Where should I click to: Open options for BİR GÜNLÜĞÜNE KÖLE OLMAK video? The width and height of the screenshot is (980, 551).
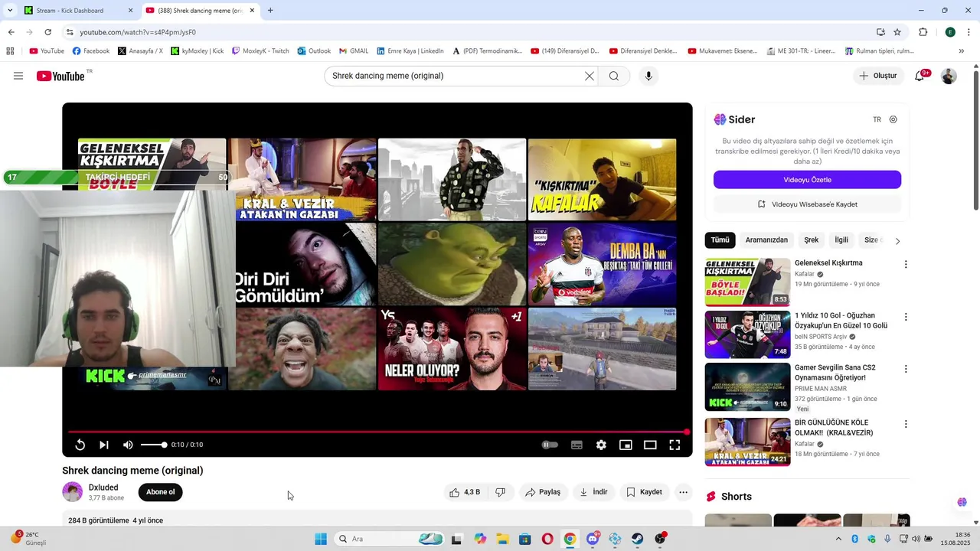[x=906, y=424]
